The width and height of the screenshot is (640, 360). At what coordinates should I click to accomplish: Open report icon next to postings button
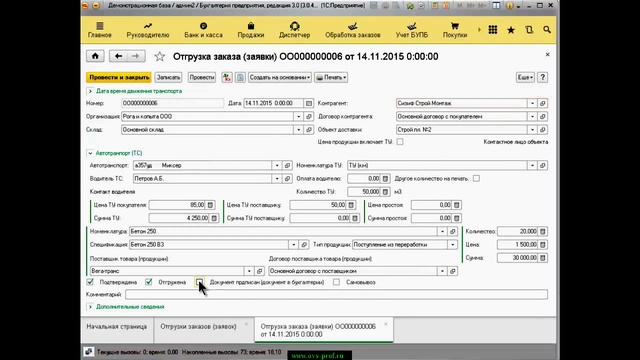(x=240, y=78)
